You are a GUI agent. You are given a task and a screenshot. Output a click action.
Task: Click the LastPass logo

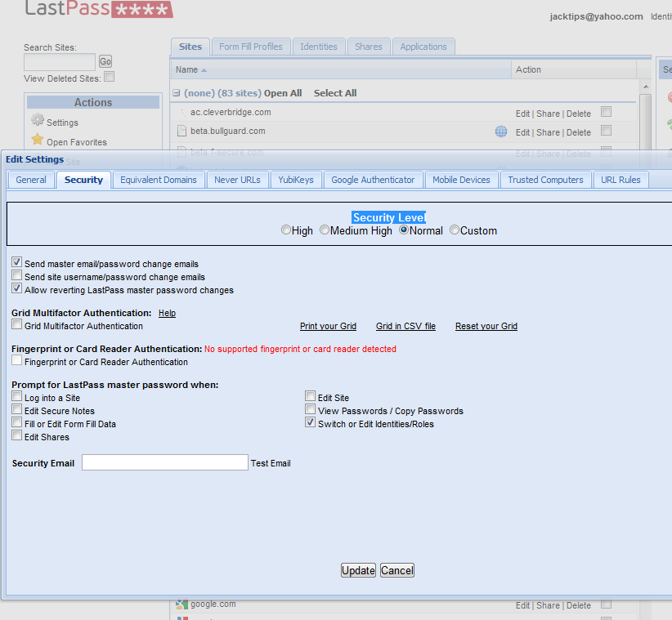[99, 8]
